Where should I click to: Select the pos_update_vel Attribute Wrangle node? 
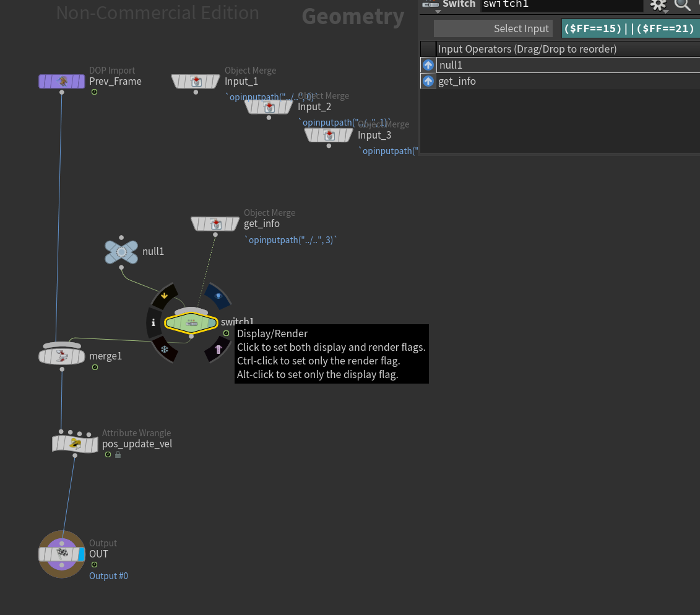click(x=75, y=444)
